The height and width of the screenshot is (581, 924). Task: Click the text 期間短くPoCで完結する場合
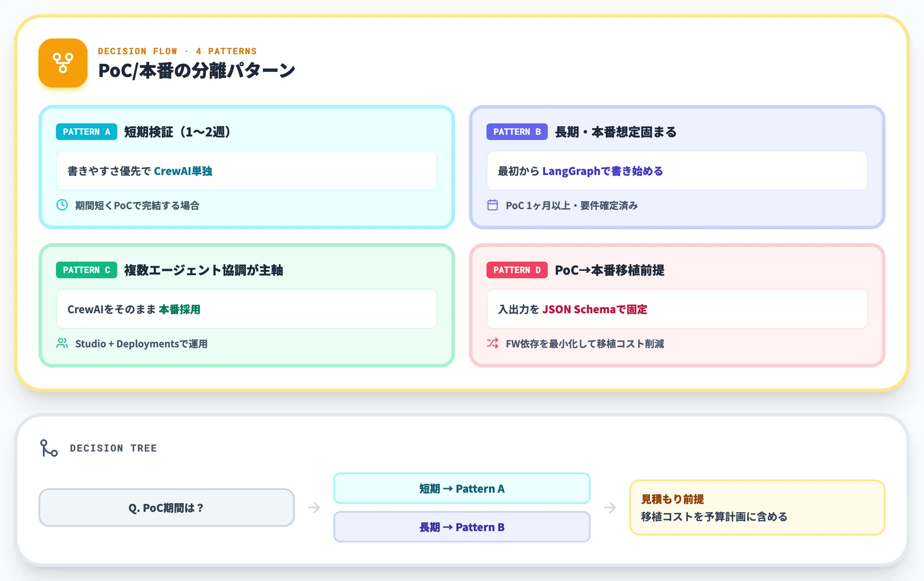[137, 205]
